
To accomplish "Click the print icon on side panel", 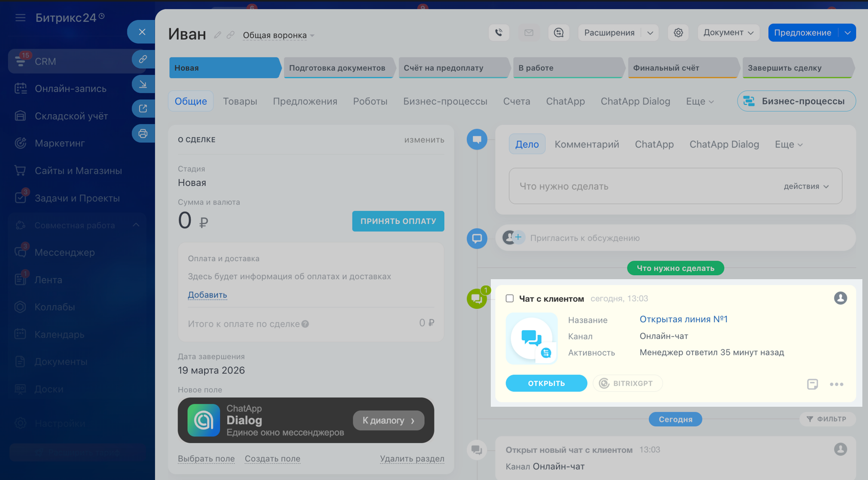I will coord(143,134).
